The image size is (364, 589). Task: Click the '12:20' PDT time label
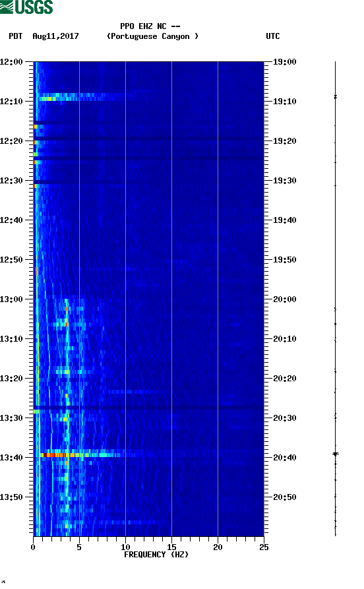11,141
